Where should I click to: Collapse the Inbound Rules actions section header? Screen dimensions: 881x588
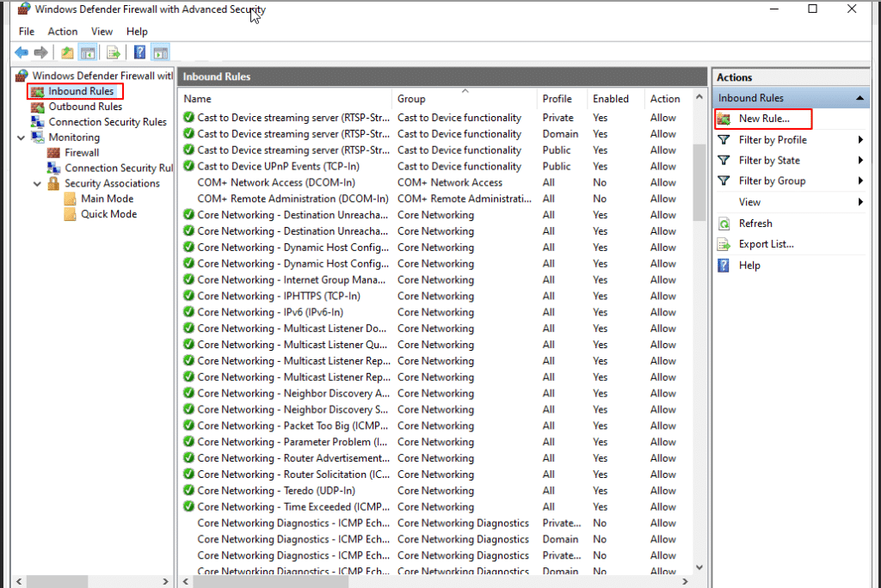coord(859,99)
